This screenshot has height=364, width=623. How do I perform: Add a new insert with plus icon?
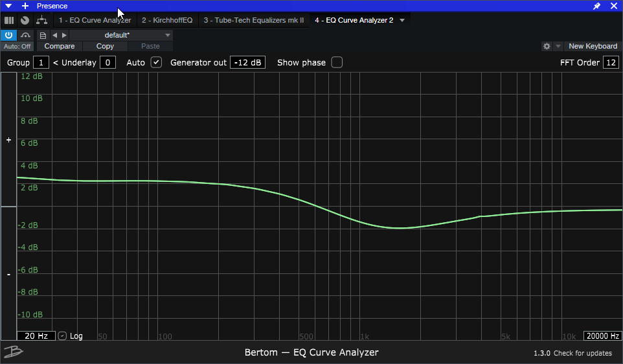coord(25,6)
